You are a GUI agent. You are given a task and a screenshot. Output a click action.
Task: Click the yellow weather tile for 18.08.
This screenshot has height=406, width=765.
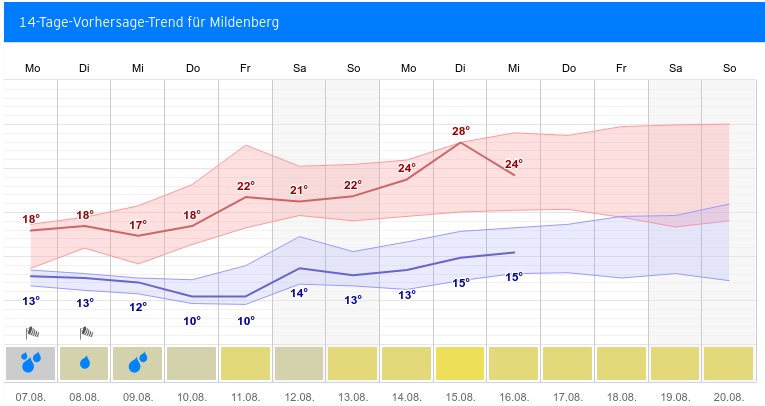pos(621,363)
